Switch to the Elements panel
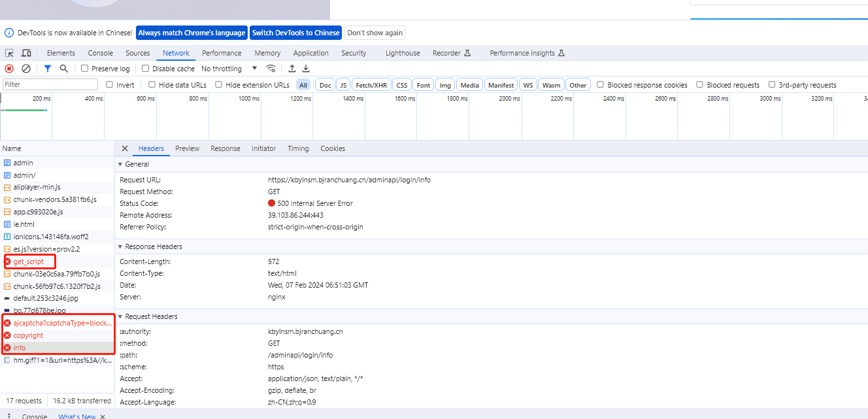The height and width of the screenshot is (419, 868). pyautogui.click(x=61, y=53)
